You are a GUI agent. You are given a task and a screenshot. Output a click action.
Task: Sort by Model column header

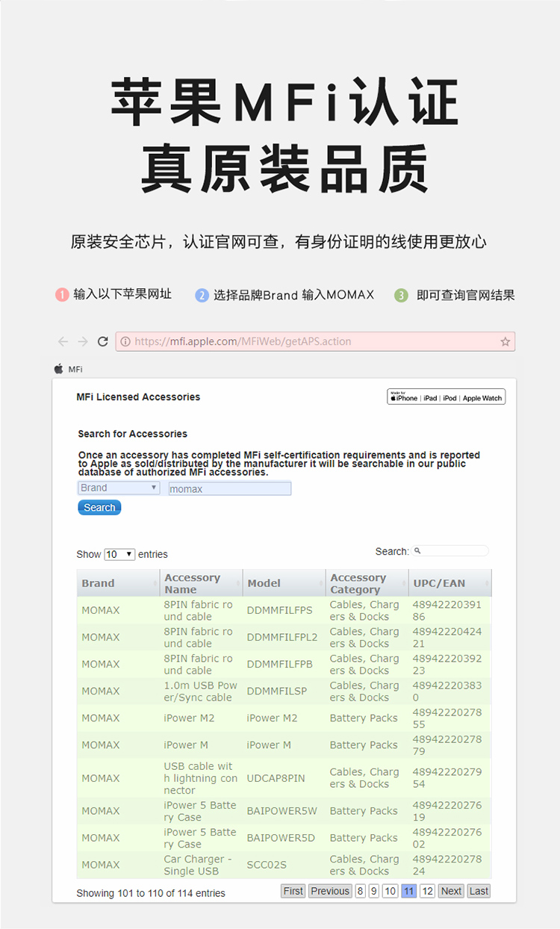pos(284,583)
